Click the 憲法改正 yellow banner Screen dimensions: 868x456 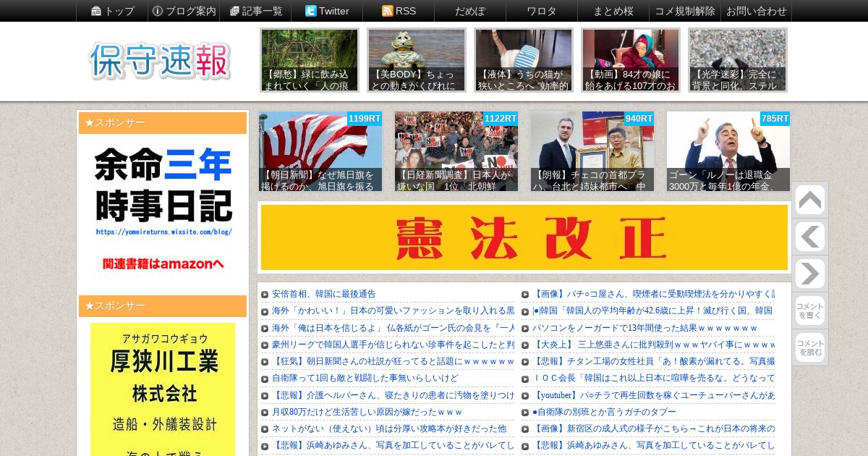point(524,237)
